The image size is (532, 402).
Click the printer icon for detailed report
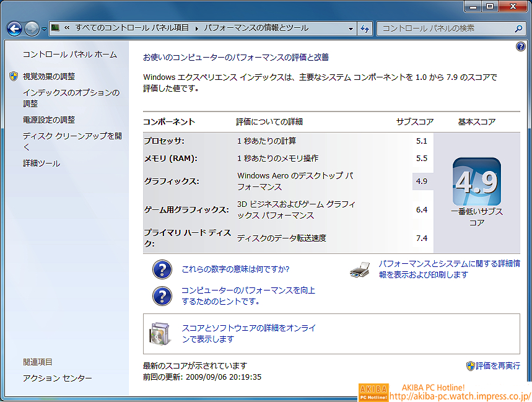click(x=360, y=270)
